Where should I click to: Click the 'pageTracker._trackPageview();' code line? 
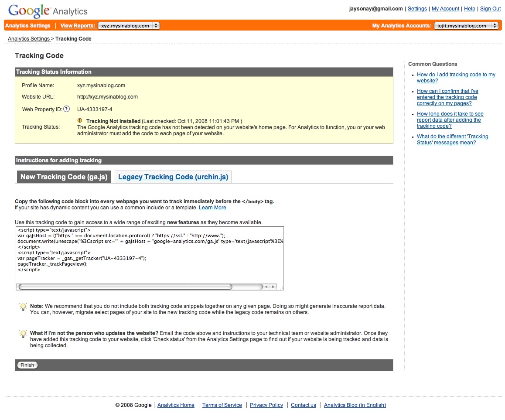pyautogui.click(x=52, y=264)
